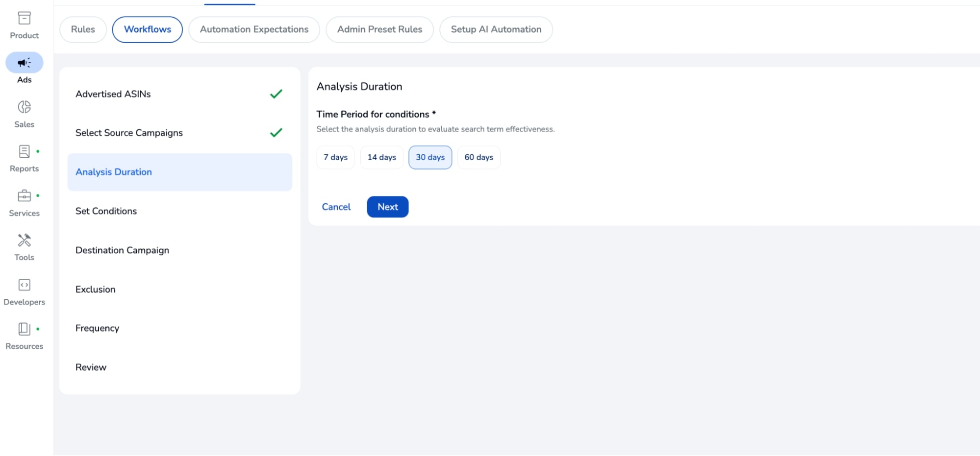Click the "Select the analysis duration" description text
The width and height of the screenshot is (980, 456).
[435, 129]
